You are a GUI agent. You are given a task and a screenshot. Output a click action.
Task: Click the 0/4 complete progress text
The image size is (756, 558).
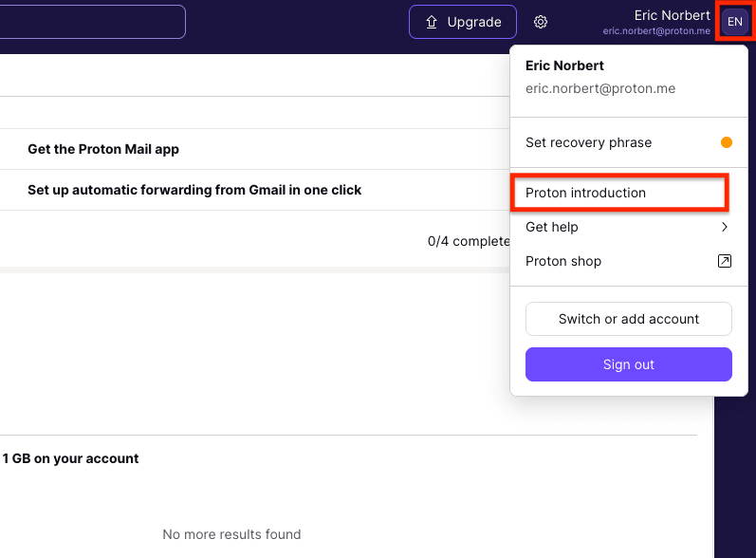469,241
